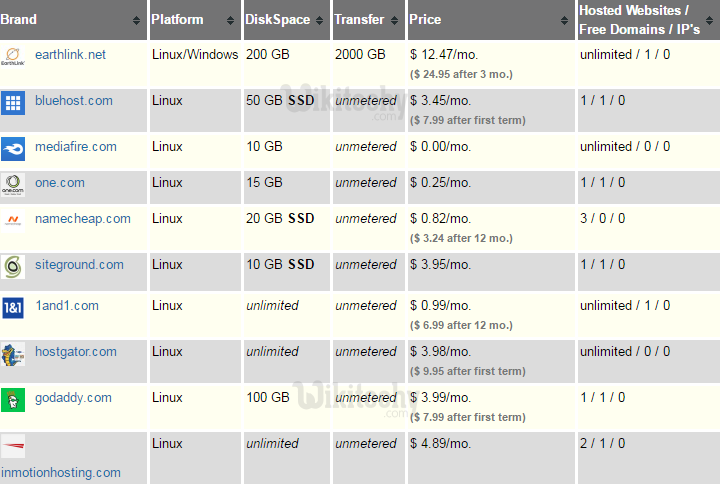
Task: Click the EarthLink logo icon
Action: pyautogui.click(x=13, y=56)
